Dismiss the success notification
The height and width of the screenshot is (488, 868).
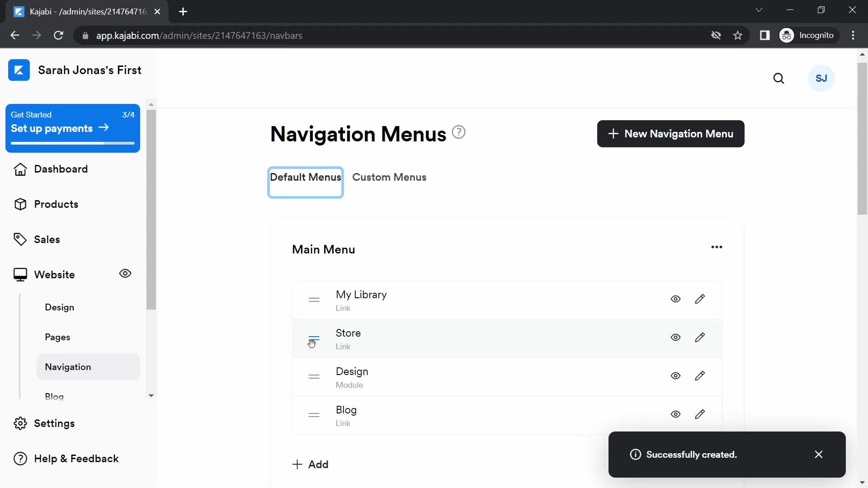pos(819,454)
